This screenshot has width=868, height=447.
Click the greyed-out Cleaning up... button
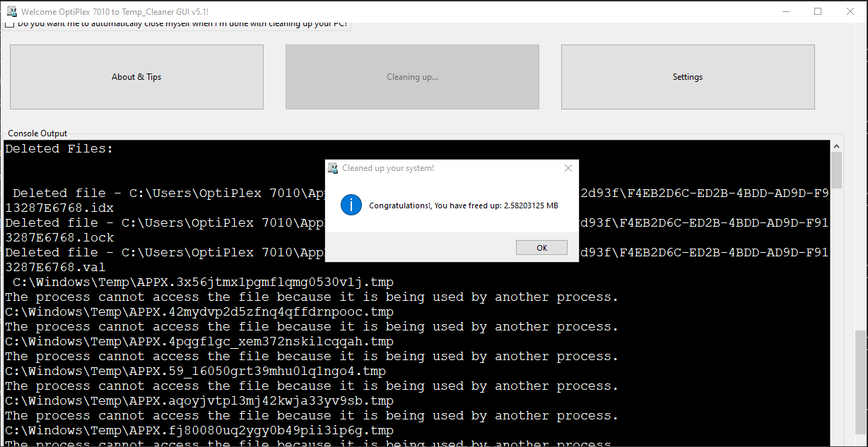coord(412,76)
